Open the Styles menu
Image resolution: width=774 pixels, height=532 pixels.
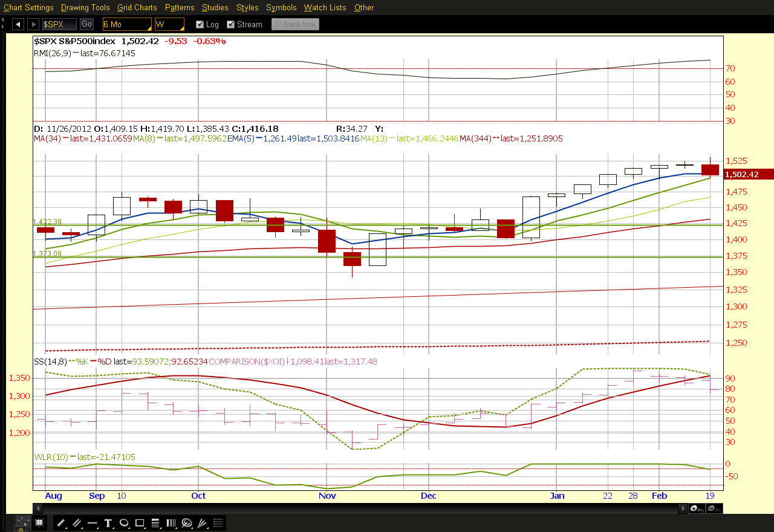point(247,7)
